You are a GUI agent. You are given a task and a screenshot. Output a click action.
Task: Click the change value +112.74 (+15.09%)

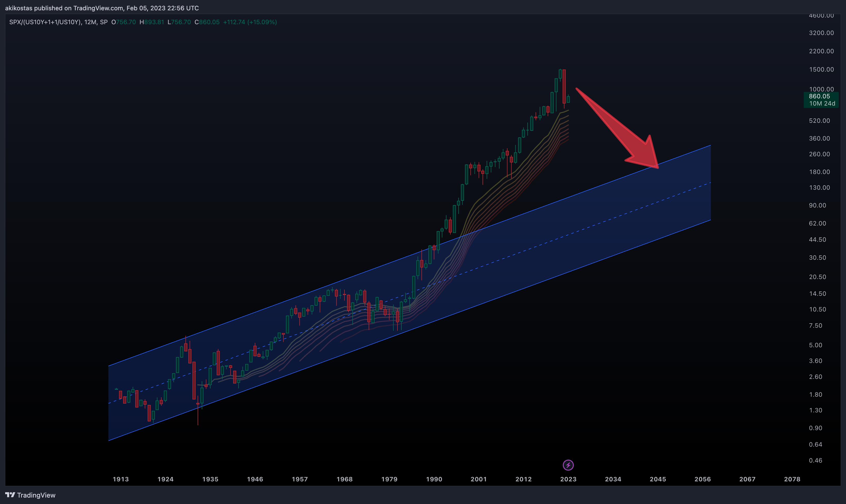250,22
